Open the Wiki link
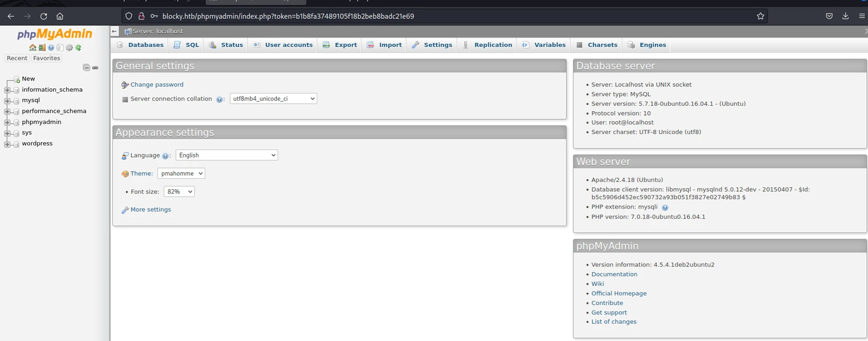 coord(597,284)
